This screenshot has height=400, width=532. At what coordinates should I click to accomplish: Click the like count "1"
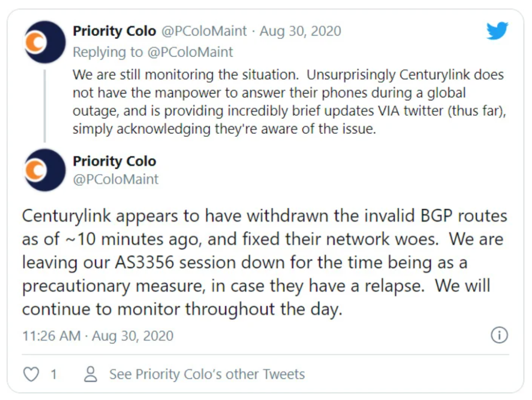(53, 374)
